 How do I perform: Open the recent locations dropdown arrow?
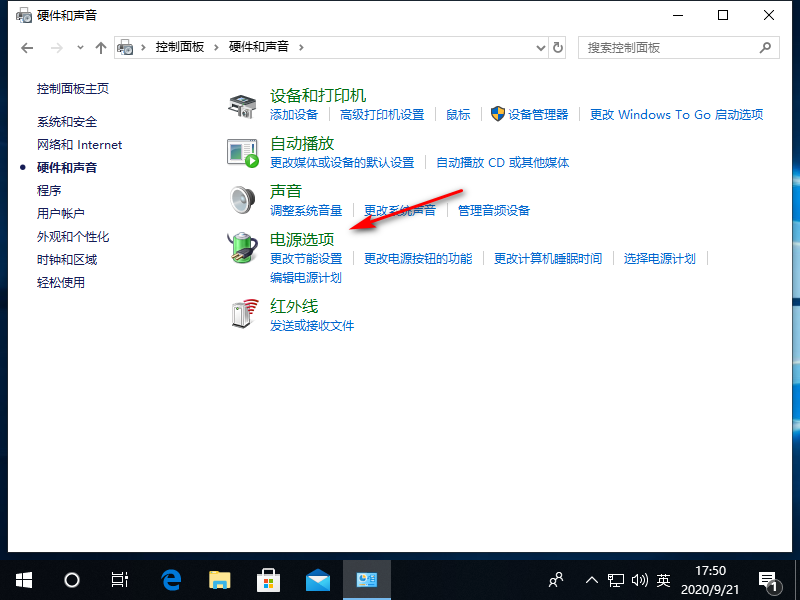80,47
